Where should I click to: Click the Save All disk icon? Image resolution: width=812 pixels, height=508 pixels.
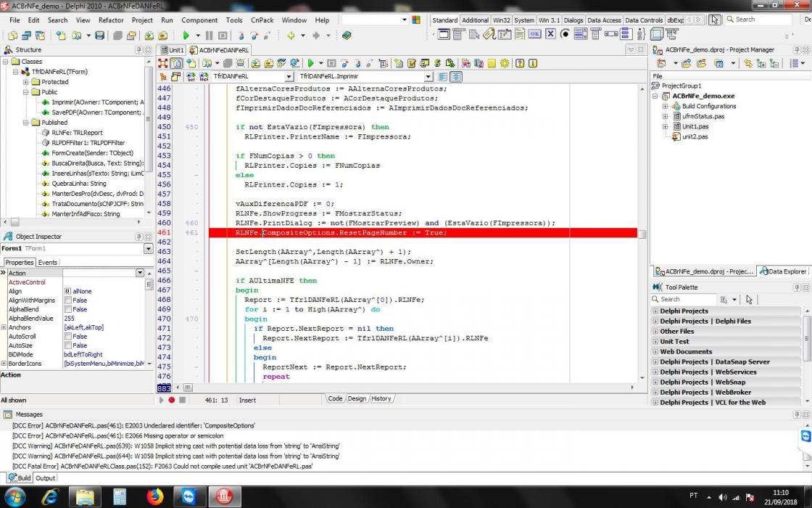pyautogui.click(x=100, y=36)
